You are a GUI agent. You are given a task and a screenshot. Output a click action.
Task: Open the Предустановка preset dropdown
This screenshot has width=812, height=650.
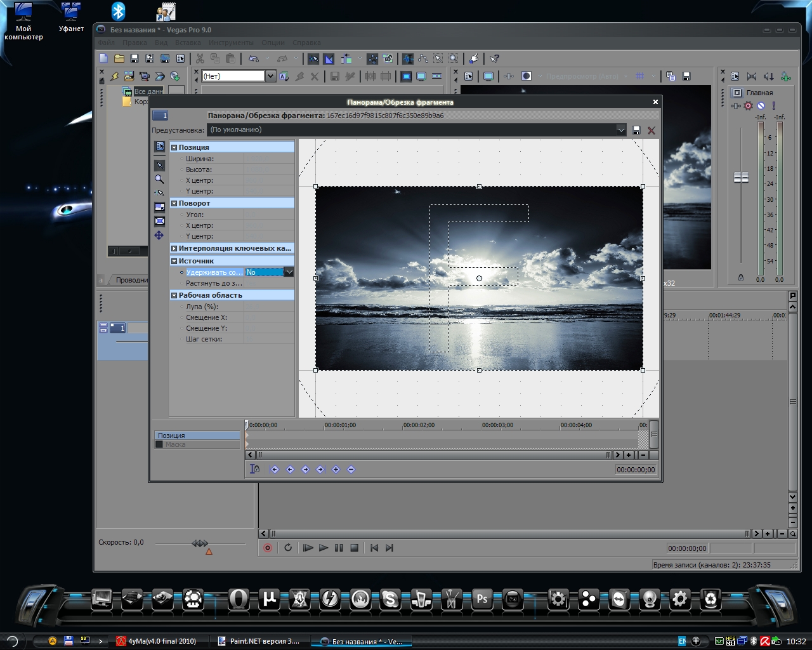[621, 130]
